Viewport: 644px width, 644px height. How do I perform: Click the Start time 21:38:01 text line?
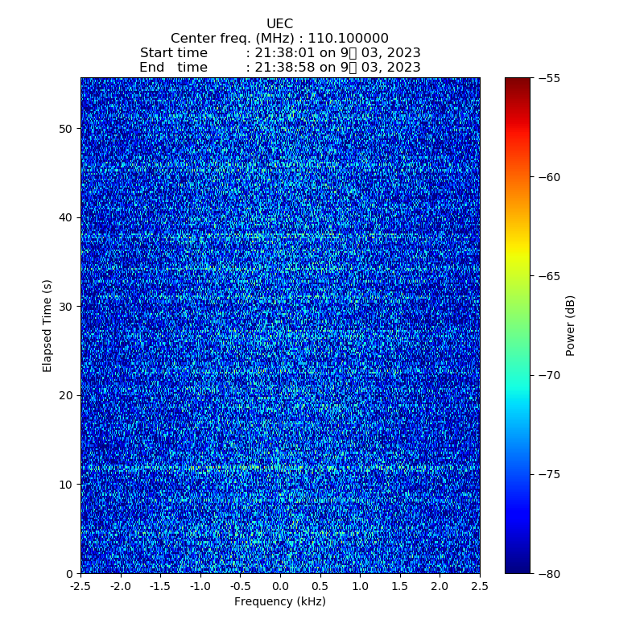pyautogui.click(x=279, y=53)
